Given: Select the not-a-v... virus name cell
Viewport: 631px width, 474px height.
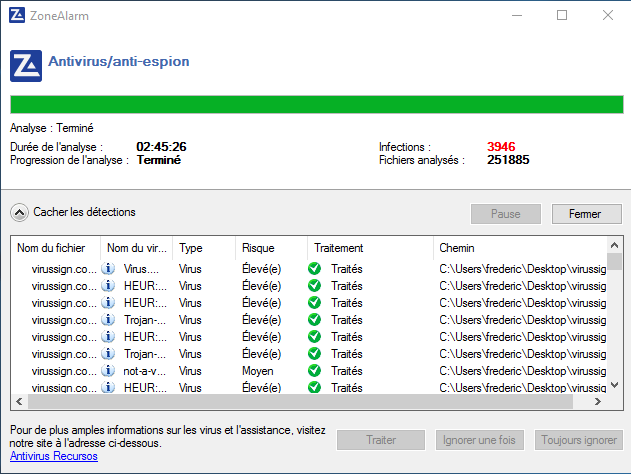Looking at the screenshot, I should tap(144, 371).
